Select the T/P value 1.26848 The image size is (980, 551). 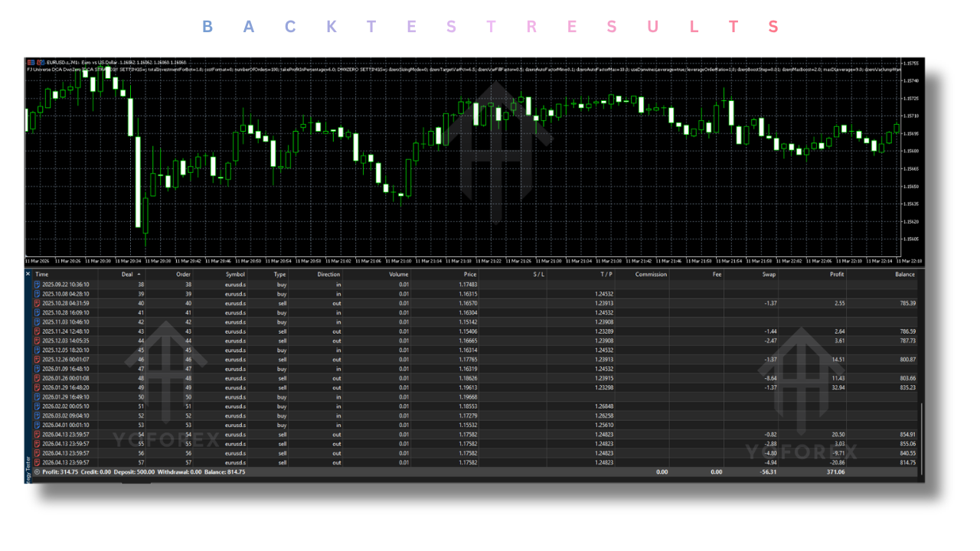click(603, 406)
